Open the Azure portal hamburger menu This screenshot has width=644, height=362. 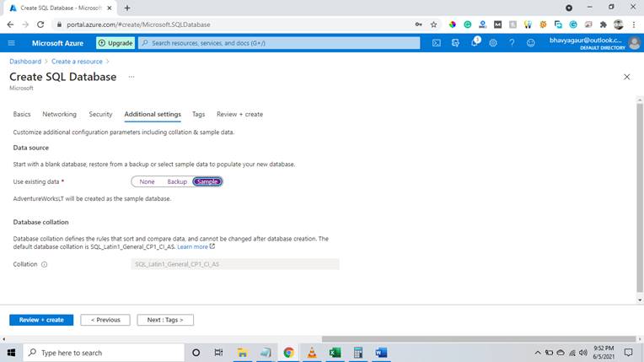point(12,43)
